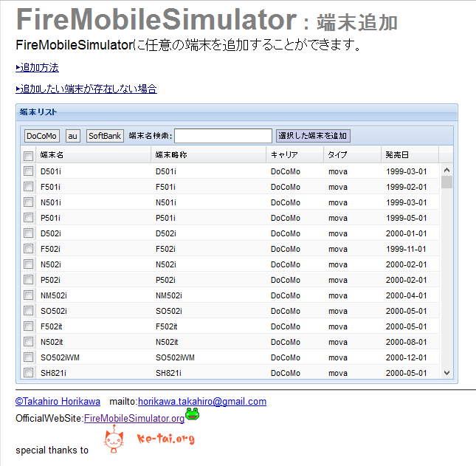The width and height of the screenshot is (476, 466).
Task: Filter the list by au carrier
Action: [x=73, y=136]
